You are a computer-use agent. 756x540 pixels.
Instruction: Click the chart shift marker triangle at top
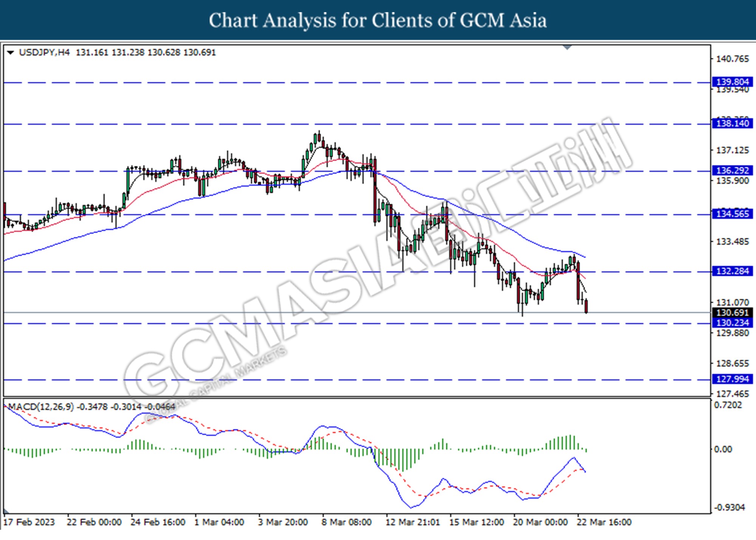(x=567, y=48)
